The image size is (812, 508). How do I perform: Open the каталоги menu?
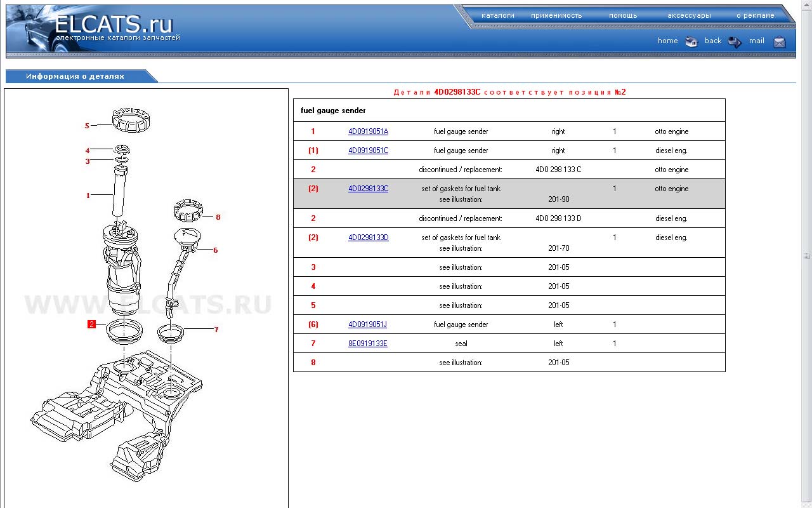[x=498, y=15]
